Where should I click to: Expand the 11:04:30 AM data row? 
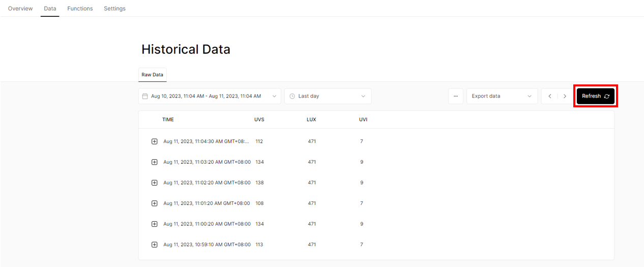(x=155, y=141)
